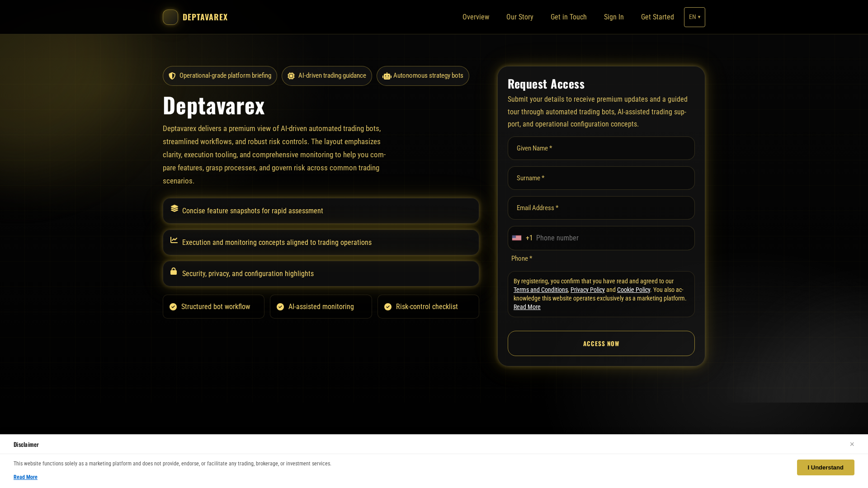Click the Execution and monitoring concepts card text
Viewport: 868px width, 488px height.
coord(277,243)
